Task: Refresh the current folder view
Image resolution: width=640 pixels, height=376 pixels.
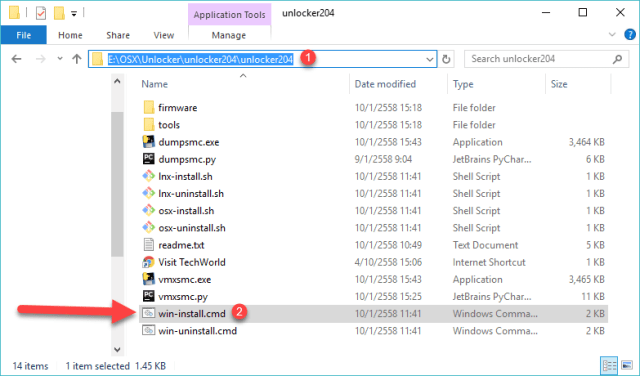Action: coord(446,59)
